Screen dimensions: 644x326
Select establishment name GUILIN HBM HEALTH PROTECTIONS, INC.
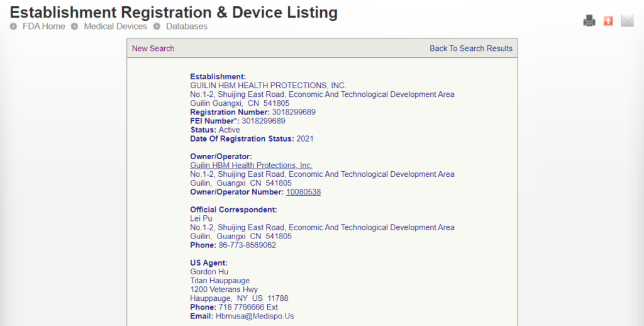(268, 86)
